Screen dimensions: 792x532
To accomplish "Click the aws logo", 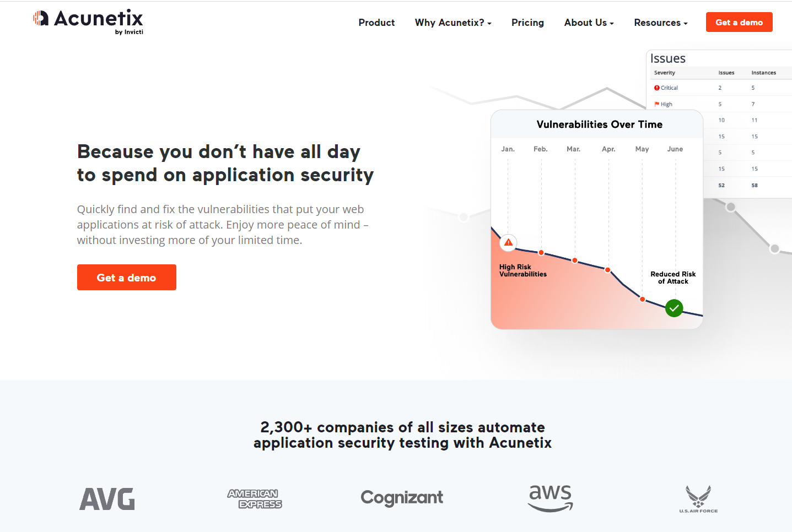I will 551,498.
